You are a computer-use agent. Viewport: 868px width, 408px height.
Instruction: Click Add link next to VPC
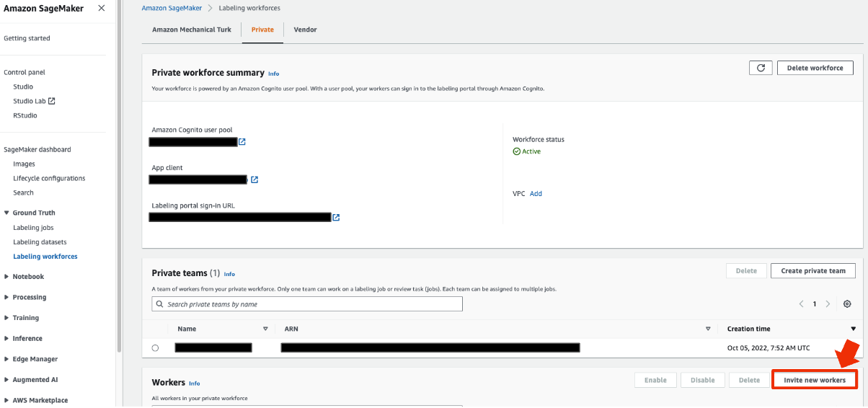[536, 194]
